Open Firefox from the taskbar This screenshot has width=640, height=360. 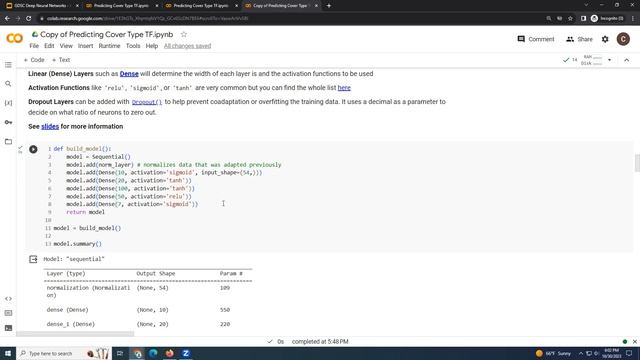point(170,353)
